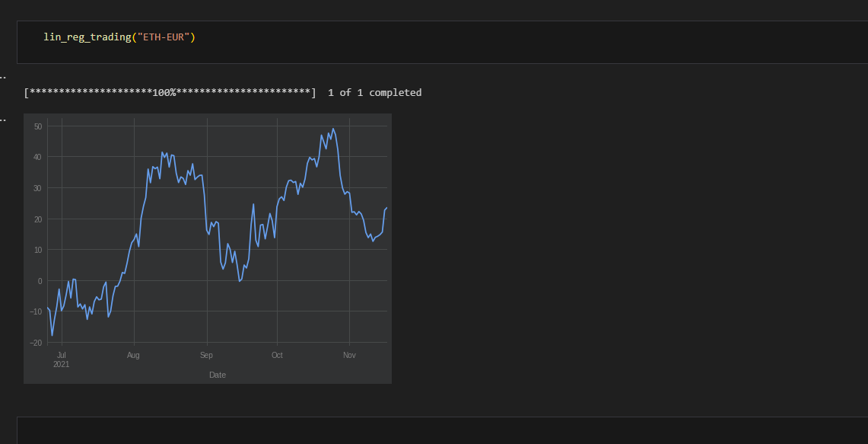The image size is (868, 444).
Task: Click the Sep x-axis tick label
Action: point(206,356)
